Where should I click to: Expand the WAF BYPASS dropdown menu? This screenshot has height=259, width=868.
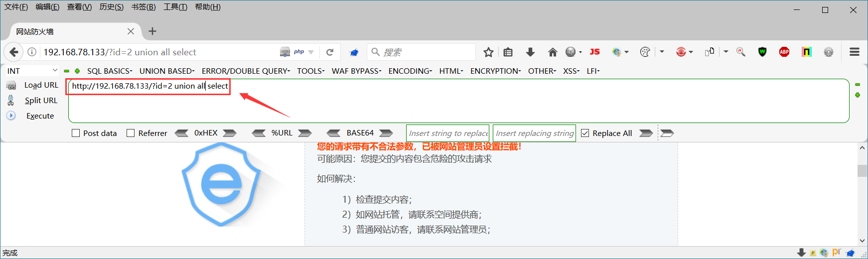356,71
